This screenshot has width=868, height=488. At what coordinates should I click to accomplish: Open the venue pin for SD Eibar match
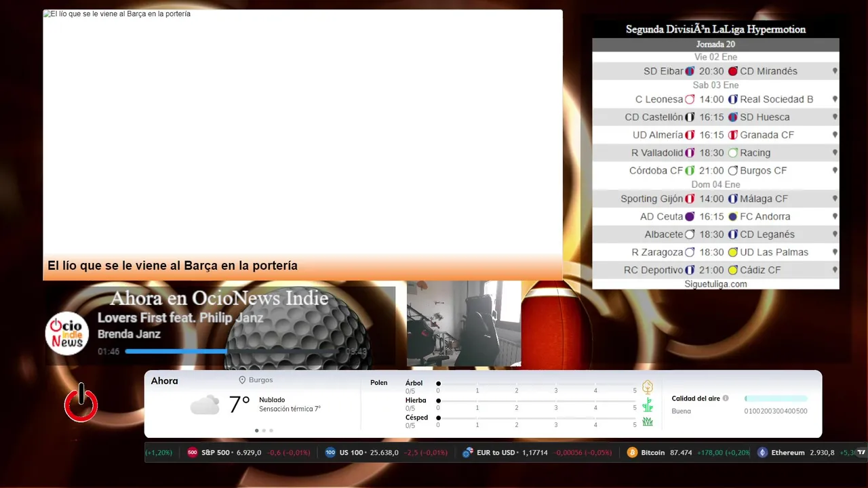(x=835, y=71)
